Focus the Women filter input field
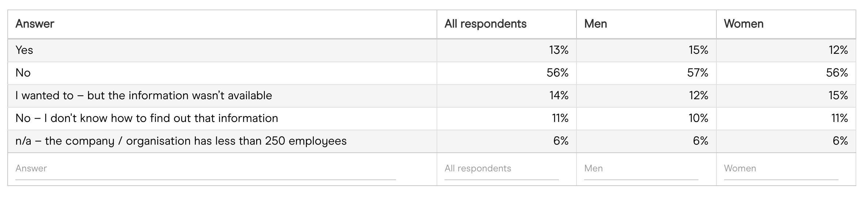868x197 pixels. tap(781, 168)
